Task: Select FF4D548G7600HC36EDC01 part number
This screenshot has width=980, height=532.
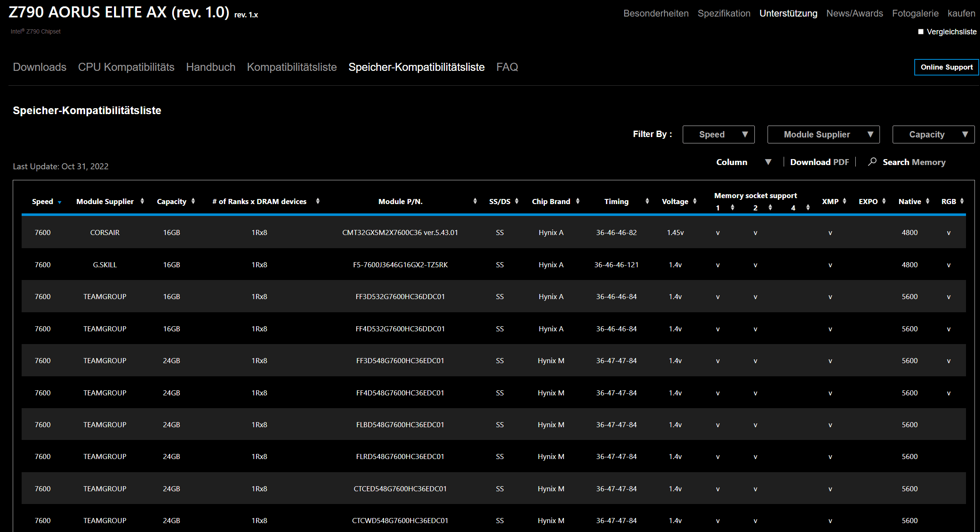Action: (x=400, y=393)
